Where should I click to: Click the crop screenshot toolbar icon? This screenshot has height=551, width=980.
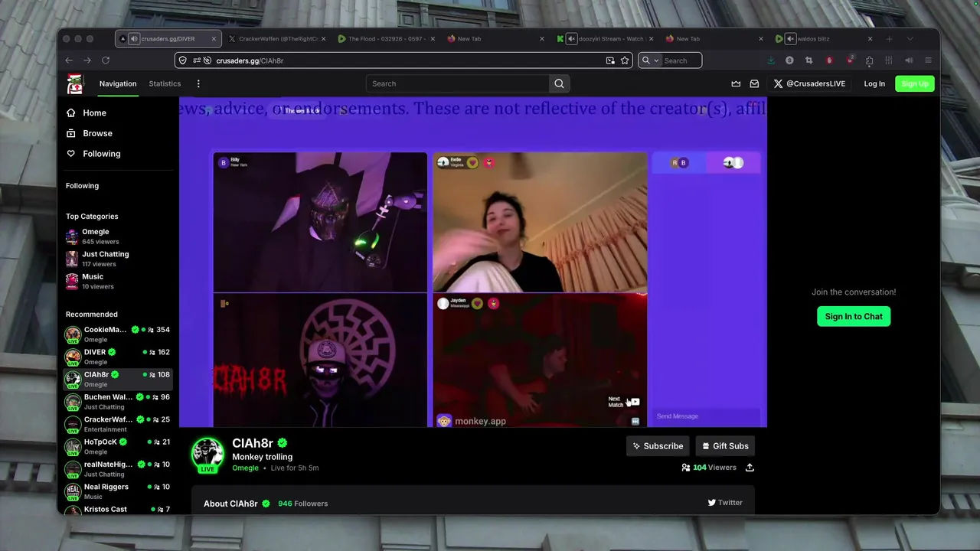808,60
